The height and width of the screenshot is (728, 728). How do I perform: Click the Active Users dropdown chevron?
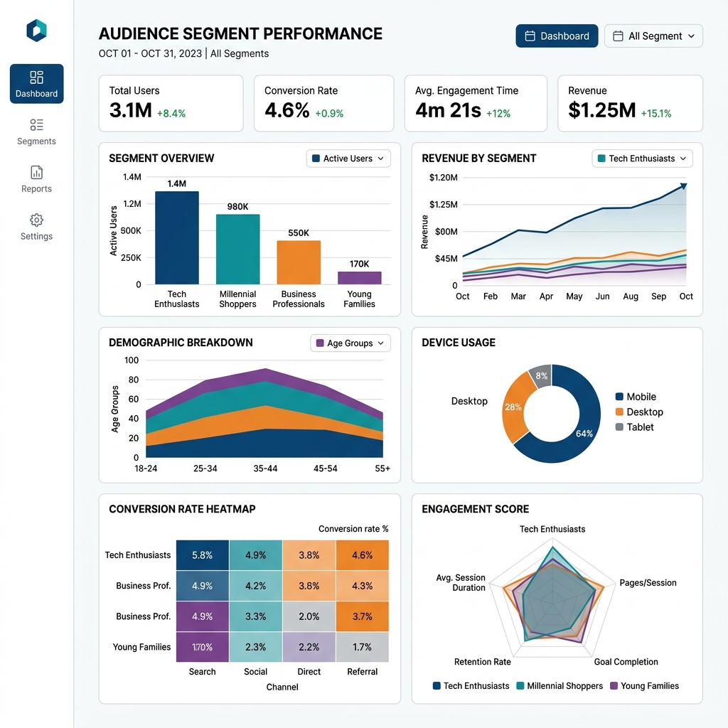click(381, 159)
